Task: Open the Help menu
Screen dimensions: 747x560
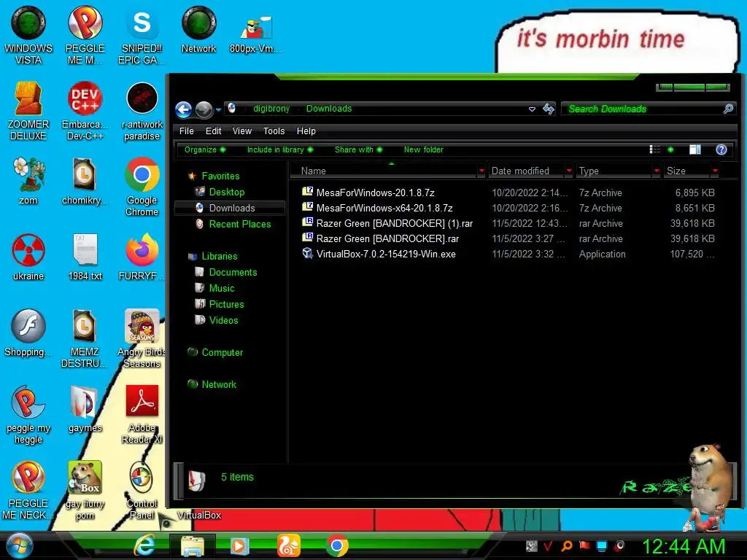Action: 306,131
